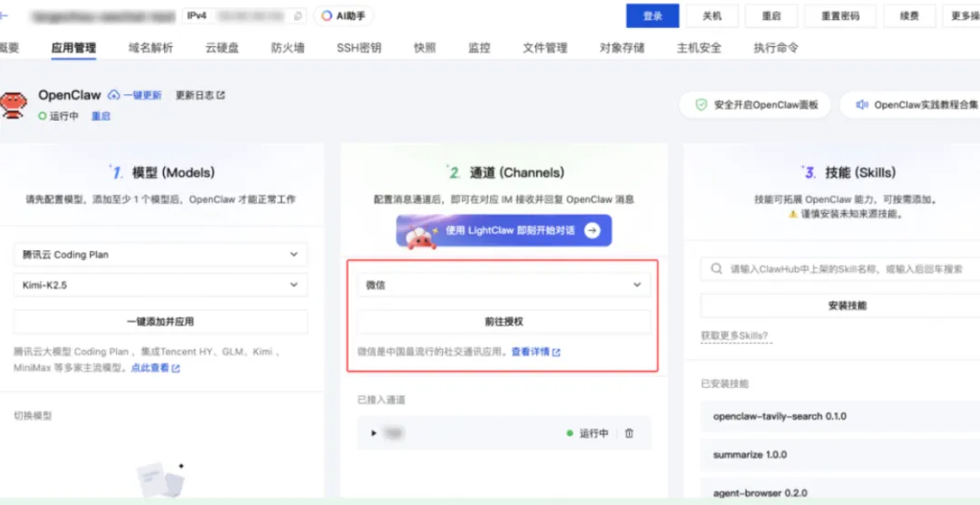Image resolution: width=980 pixels, height=505 pixels.
Task: Open the 主机安全 tab
Action: [699, 48]
